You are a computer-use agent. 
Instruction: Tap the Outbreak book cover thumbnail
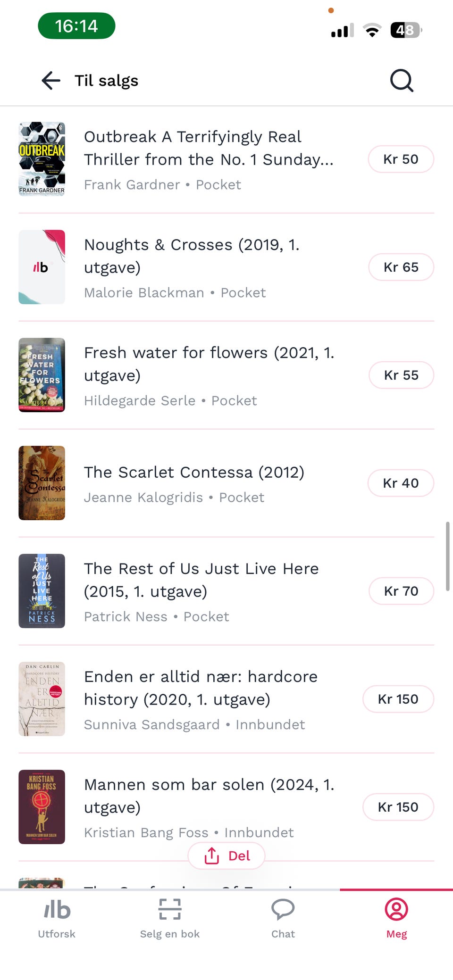coord(42,159)
